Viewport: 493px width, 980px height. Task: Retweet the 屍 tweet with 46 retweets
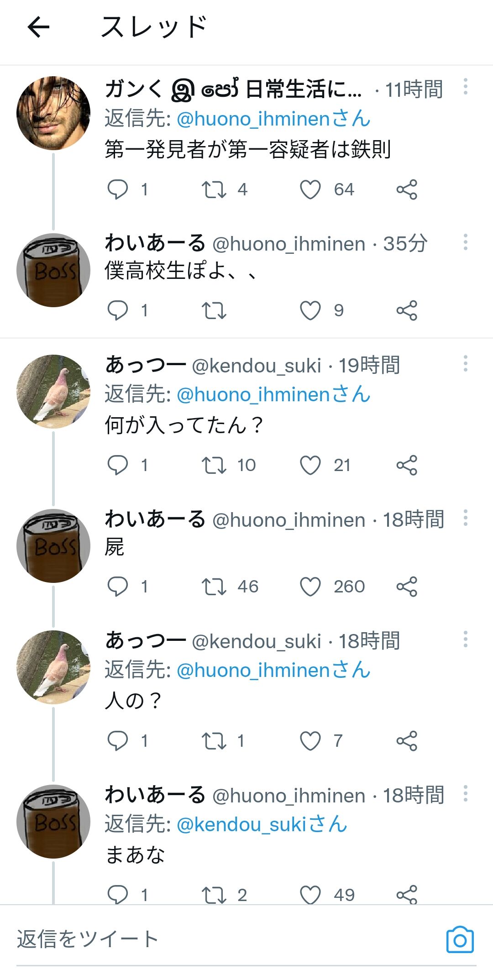click(214, 587)
